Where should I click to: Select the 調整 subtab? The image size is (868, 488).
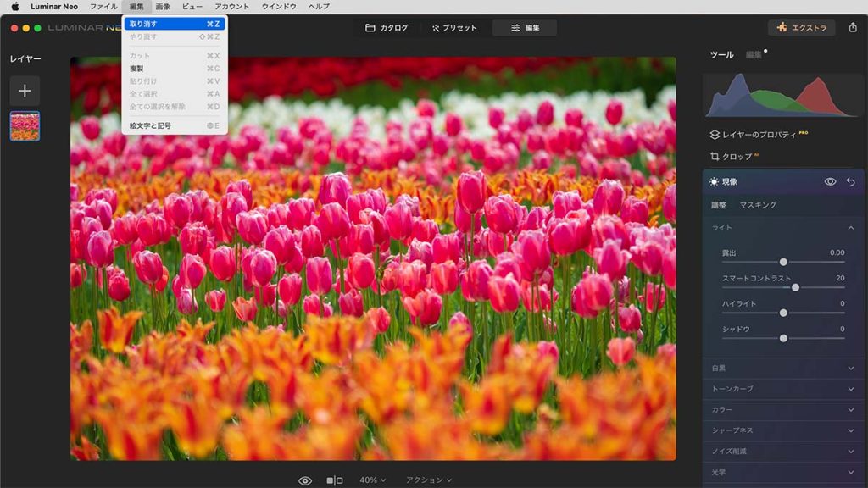click(719, 205)
